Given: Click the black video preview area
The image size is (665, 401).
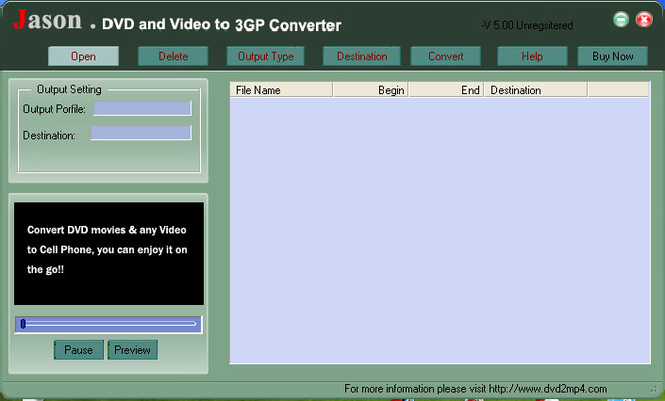Looking at the screenshot, I should tap(109, 253).
